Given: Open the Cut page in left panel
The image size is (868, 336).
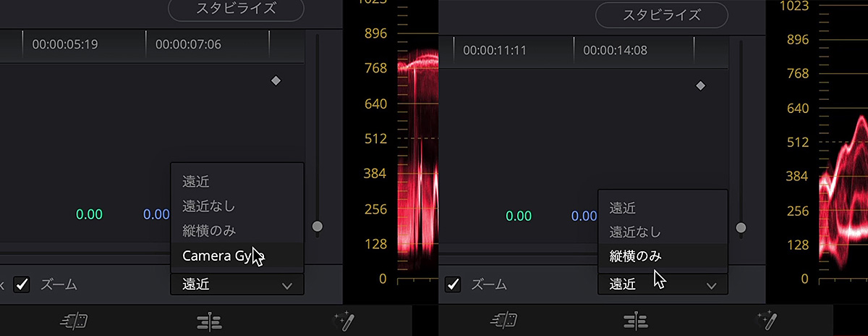Looking at the screenshot, I should pos(75,319).
